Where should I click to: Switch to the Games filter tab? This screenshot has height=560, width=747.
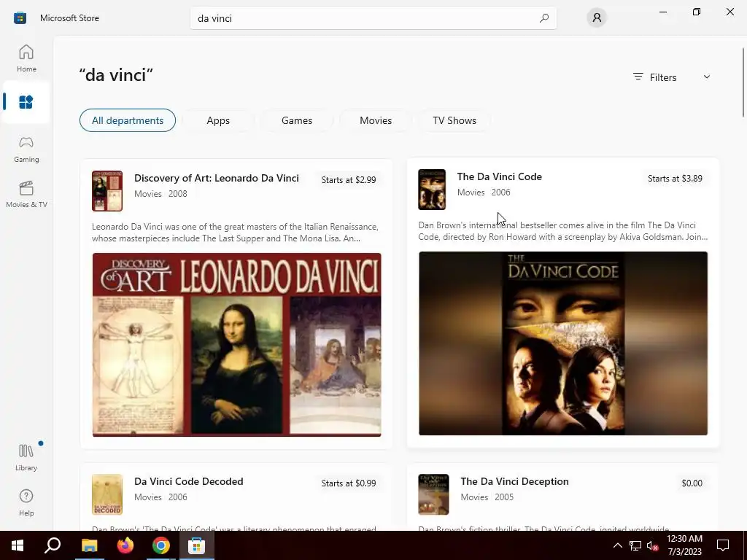pyautogui.click(x=297, y=120)
